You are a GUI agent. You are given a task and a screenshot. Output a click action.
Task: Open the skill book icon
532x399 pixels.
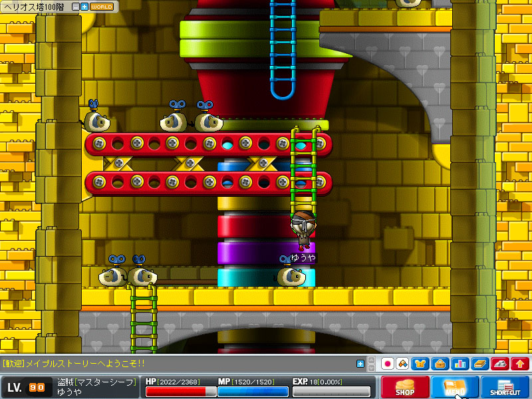tap(480, 364)
